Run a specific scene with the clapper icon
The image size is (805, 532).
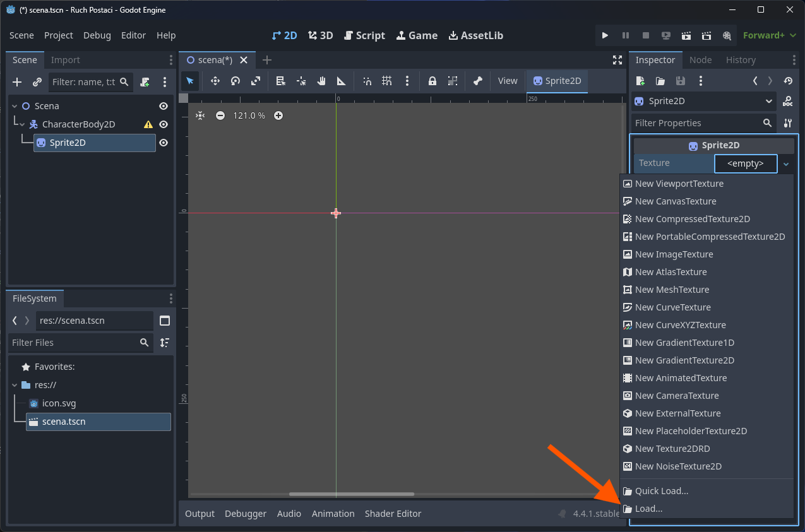pos(707,35)
